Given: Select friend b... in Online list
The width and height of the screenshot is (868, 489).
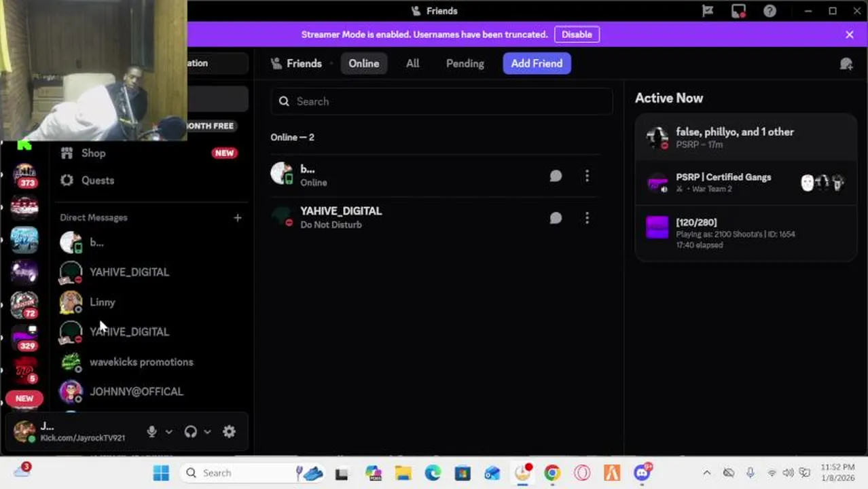Looking at the screenshot, I should [435, 176].
